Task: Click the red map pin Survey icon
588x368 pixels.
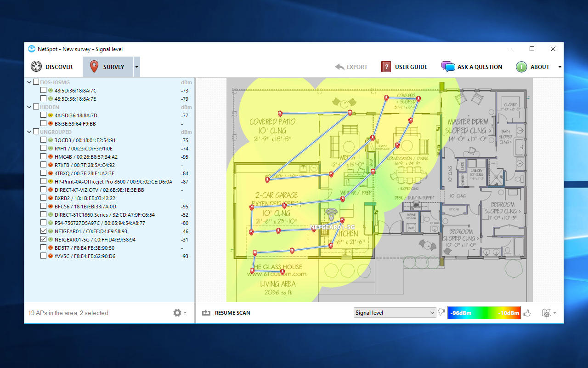Action: (94, 66)
